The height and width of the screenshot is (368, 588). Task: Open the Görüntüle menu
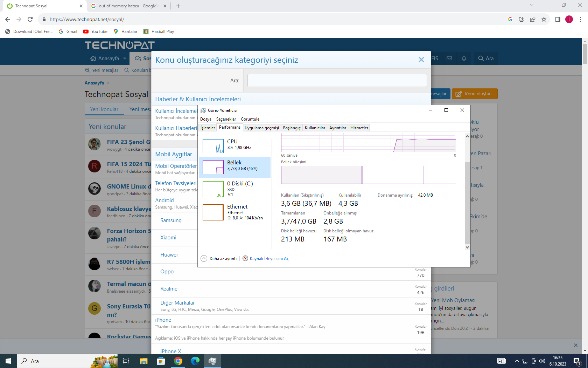(250, 119)
